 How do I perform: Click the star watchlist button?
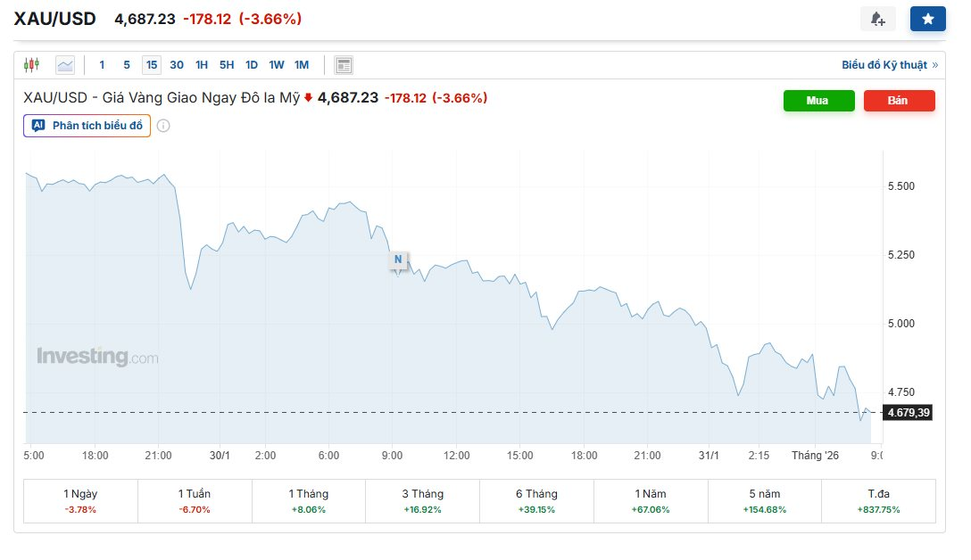point(927,19)
